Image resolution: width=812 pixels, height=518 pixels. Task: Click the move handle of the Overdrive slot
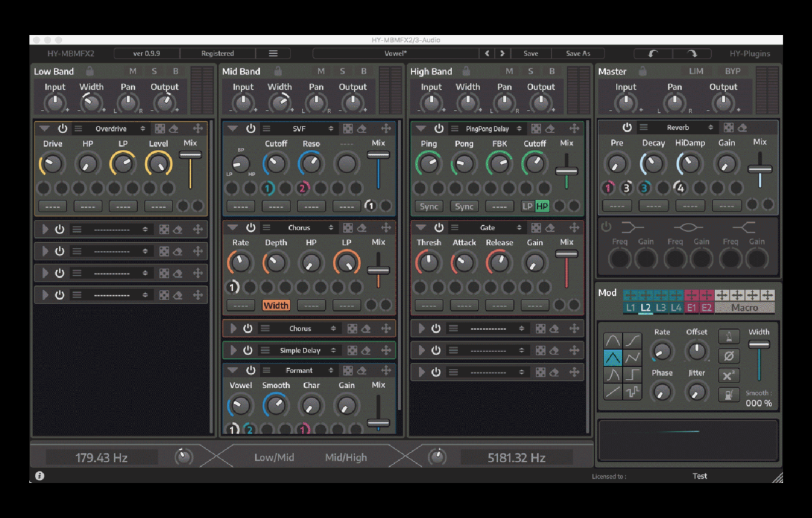coord(198,129)
